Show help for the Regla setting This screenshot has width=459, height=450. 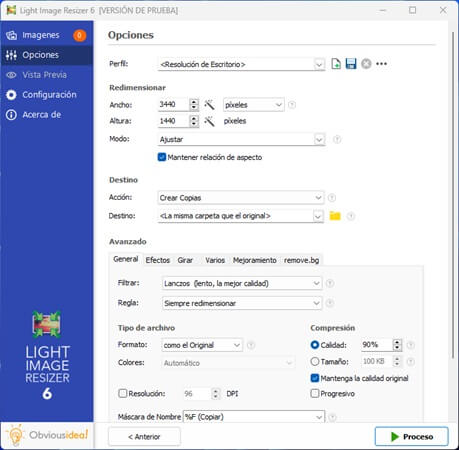(x=330, y=303)
